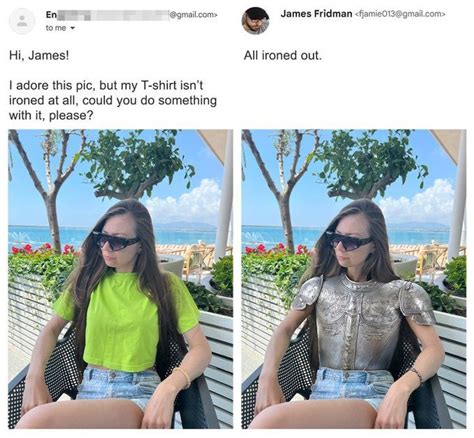Click the white cloud in the right photo
Viewport: 474px width, 438px height.
pyautogui.click(x=420, y=200)
